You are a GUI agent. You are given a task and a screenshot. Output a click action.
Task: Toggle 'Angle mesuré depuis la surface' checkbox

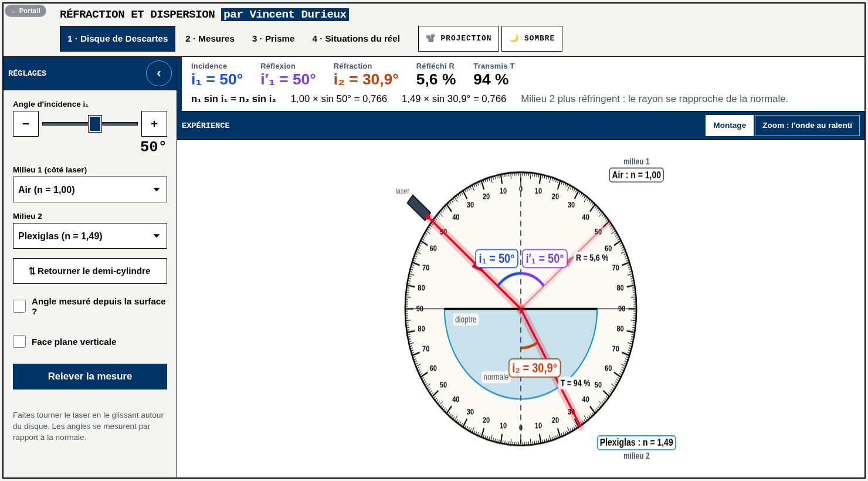click(19, 306)
